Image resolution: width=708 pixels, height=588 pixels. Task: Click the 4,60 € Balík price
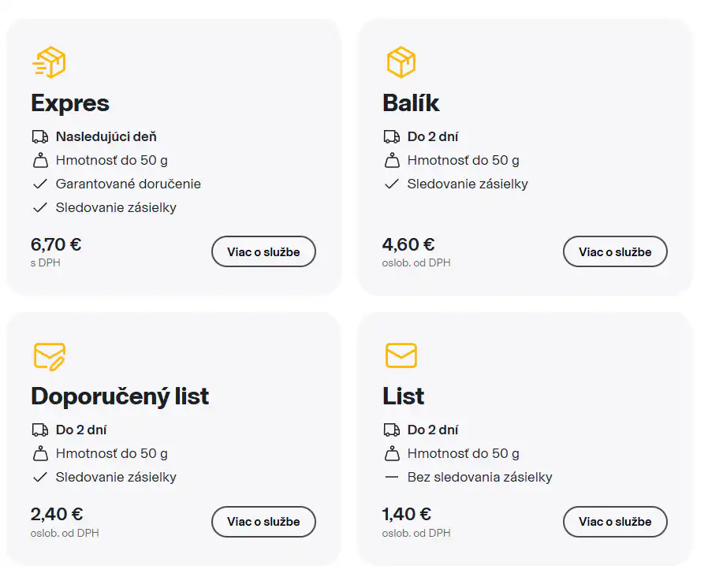point(408,244)
